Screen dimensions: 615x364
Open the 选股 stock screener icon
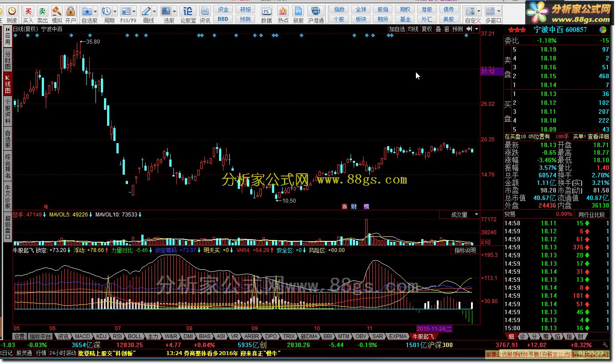(x=166, y=11)
